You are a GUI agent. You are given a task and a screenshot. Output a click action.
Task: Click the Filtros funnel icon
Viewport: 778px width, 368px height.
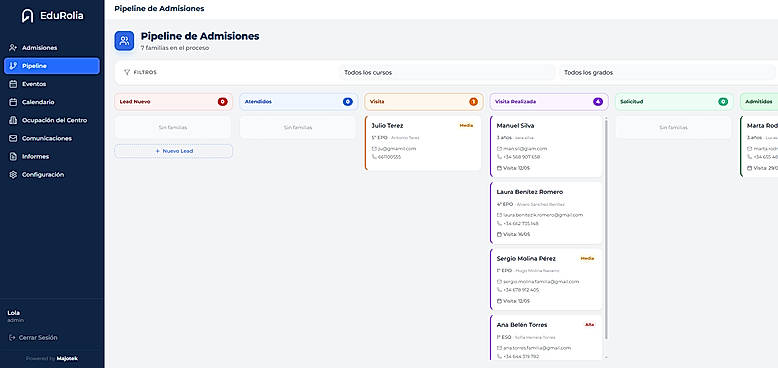pyautogui.click(x=127, y=72)
